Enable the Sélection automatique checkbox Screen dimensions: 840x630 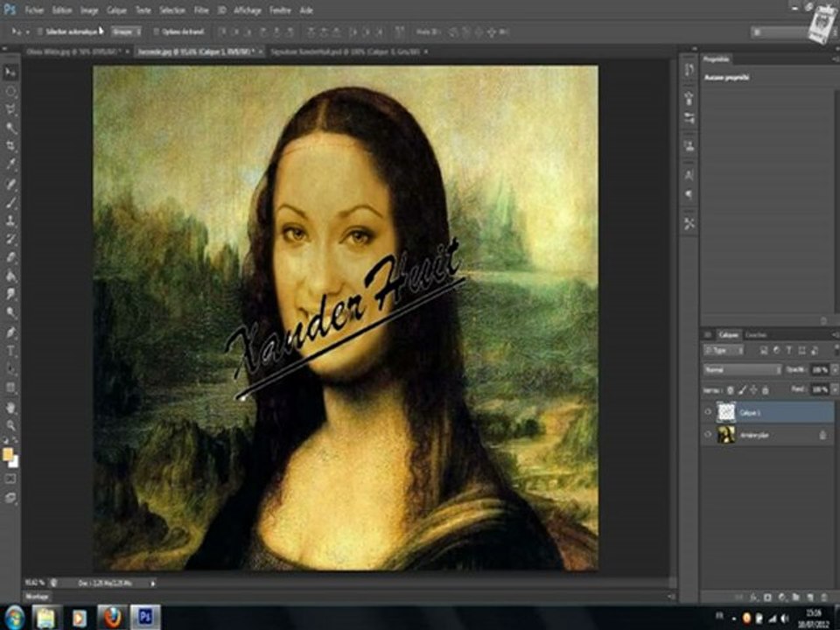(x=39, y=31)
